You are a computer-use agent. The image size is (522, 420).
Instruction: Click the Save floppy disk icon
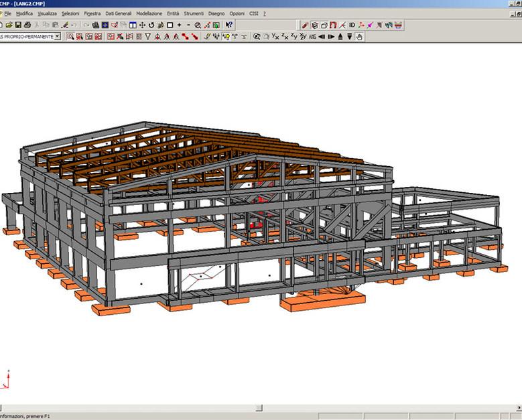(x=18, y=25)
